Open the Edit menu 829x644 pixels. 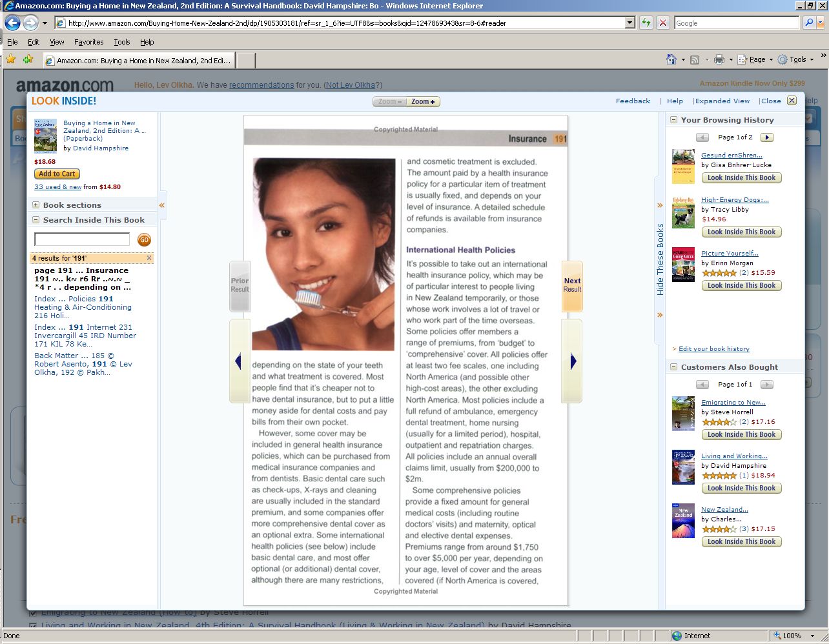[34, 42]
